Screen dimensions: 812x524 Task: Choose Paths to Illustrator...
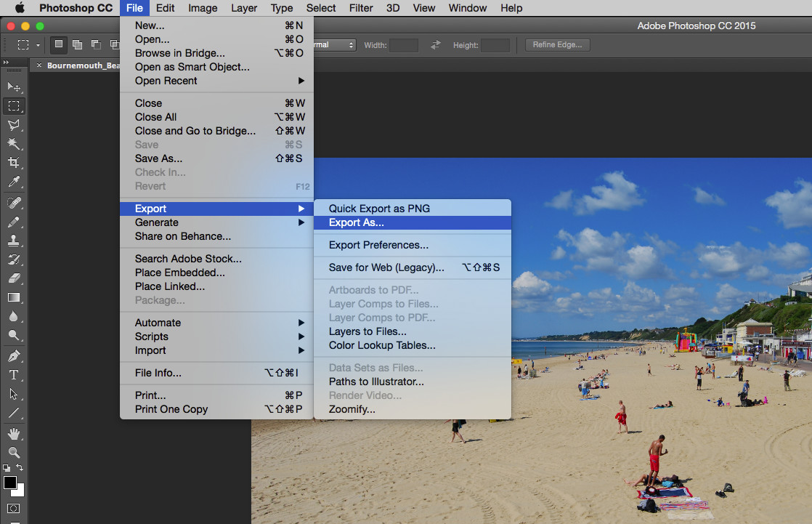[413, 382]
